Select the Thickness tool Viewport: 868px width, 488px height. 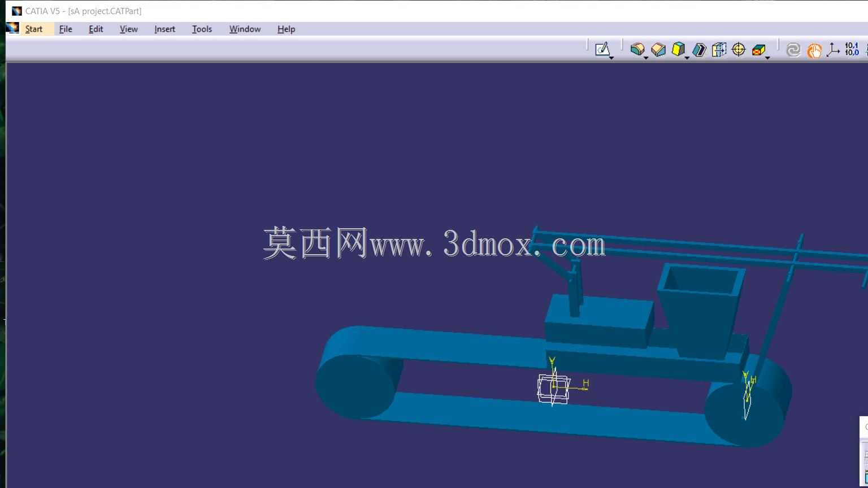point(719,50)
